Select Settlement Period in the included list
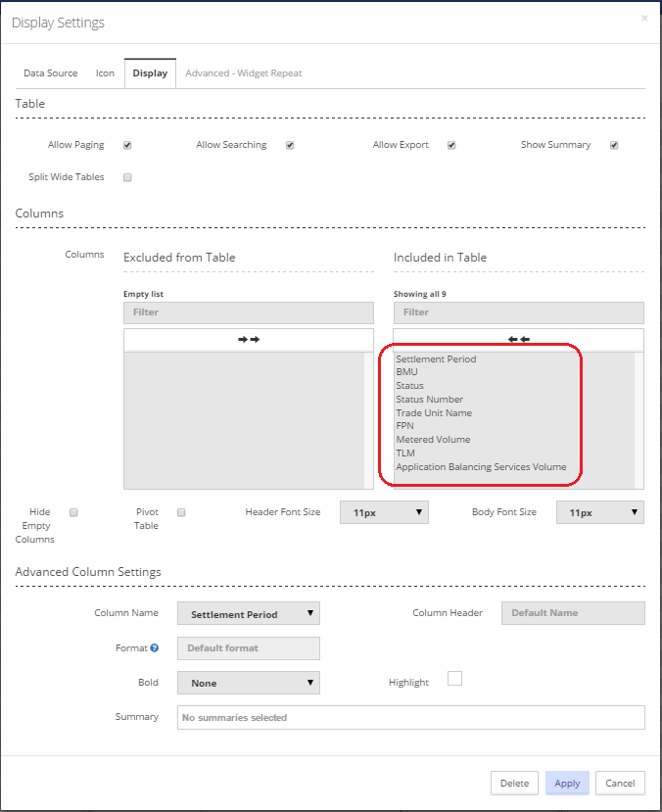This screenshot has height=812, width=662. pos(436,358)
